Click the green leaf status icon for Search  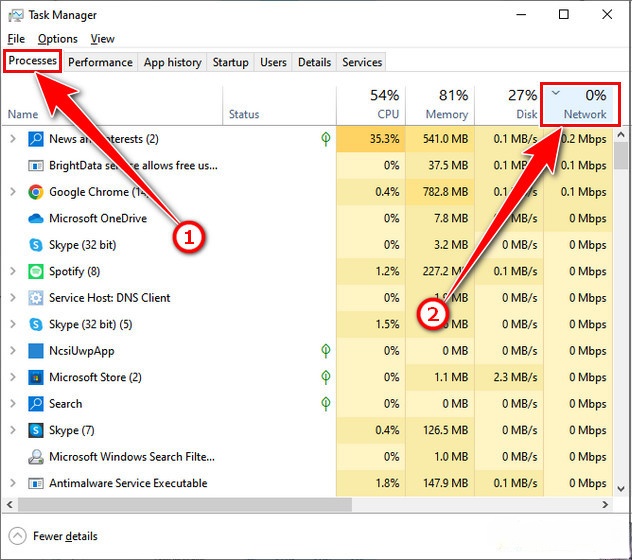326,404
